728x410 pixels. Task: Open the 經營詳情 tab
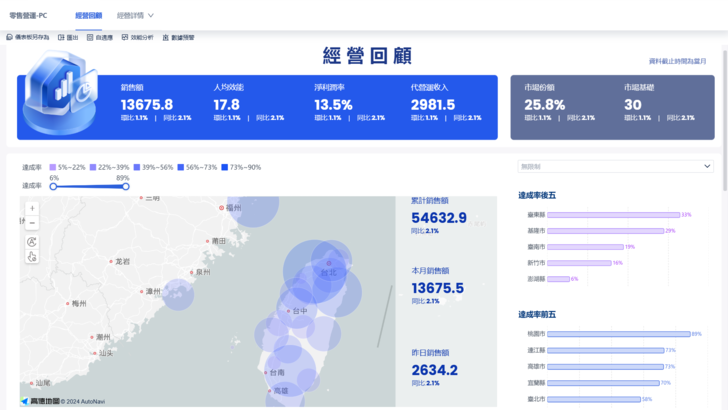(x=129, y=16)
